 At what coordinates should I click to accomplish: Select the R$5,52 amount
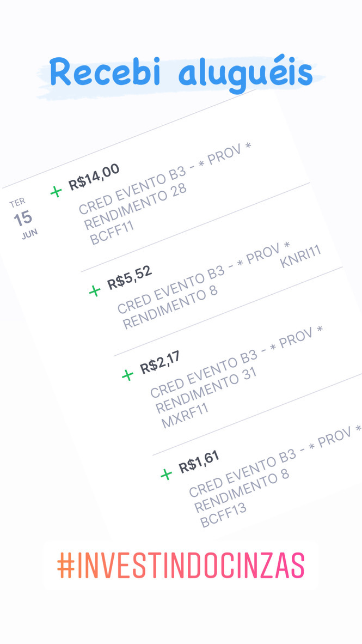pos(130,278)
